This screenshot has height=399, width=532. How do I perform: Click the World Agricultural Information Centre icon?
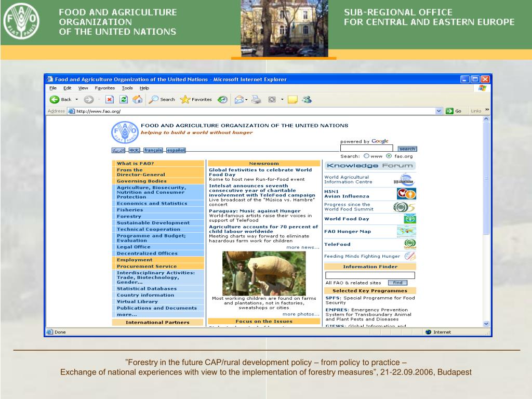tap(404, 180)
